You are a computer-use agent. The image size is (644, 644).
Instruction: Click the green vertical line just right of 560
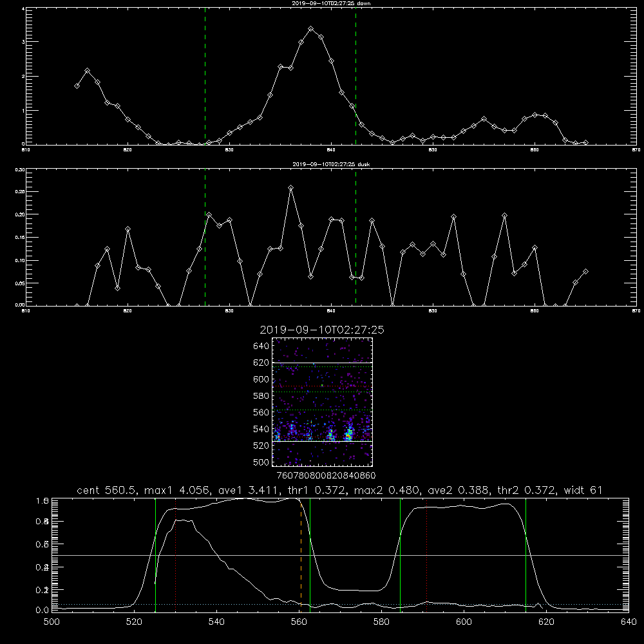pyautogui.click(x=310, y=554)
